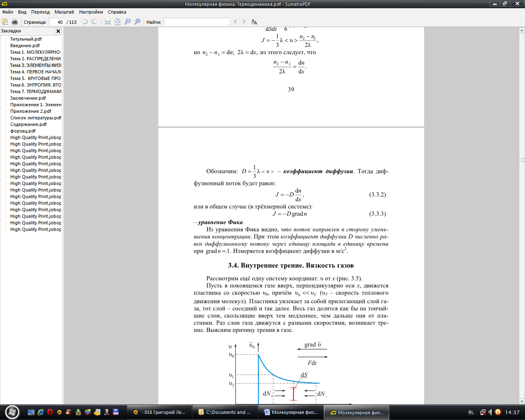Viewport: 525px width, 420px height.
Task: Click blue floppy disk quick launch icon
Action: 116,412
